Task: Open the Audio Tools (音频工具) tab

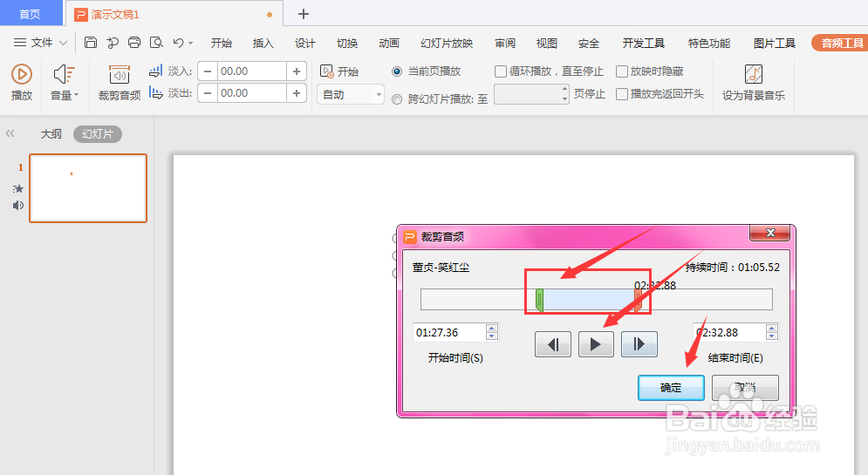Action: coord(842,43)
